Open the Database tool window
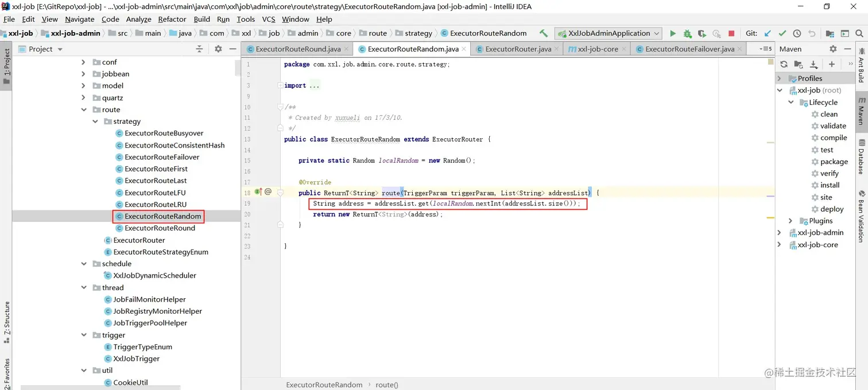 pyautogui.click(x=861, y=157)
